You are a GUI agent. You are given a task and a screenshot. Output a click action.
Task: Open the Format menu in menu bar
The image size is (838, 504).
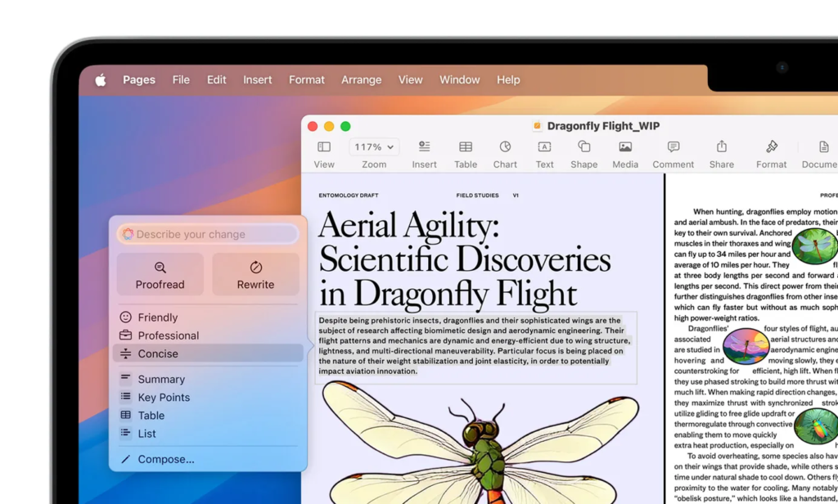307,79
